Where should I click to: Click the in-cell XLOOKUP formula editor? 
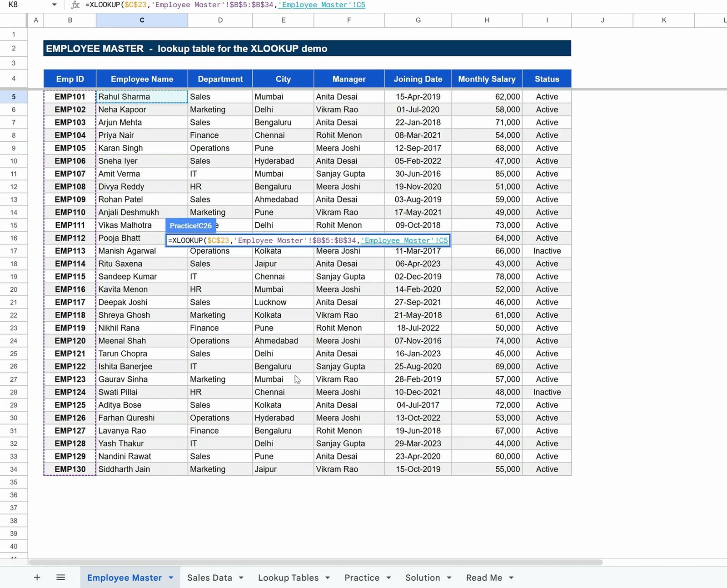coord(308,240)
